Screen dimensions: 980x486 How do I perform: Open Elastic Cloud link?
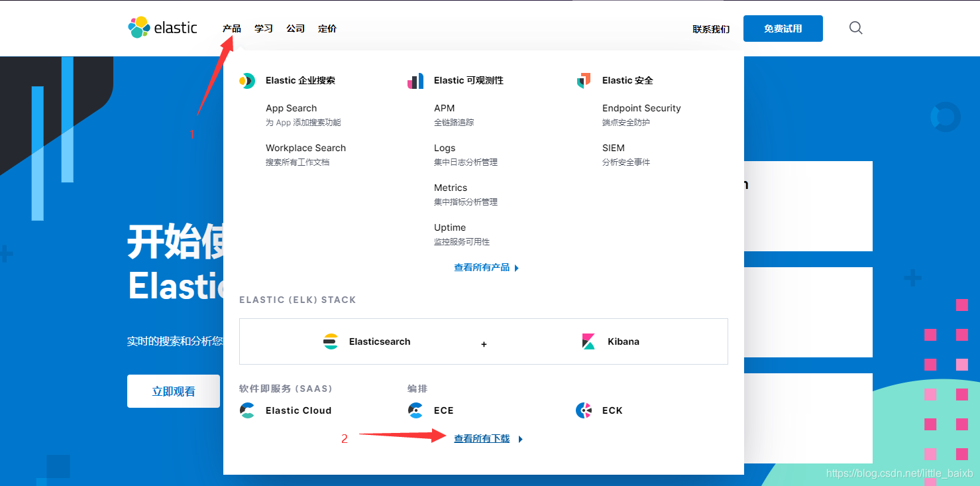298,410
